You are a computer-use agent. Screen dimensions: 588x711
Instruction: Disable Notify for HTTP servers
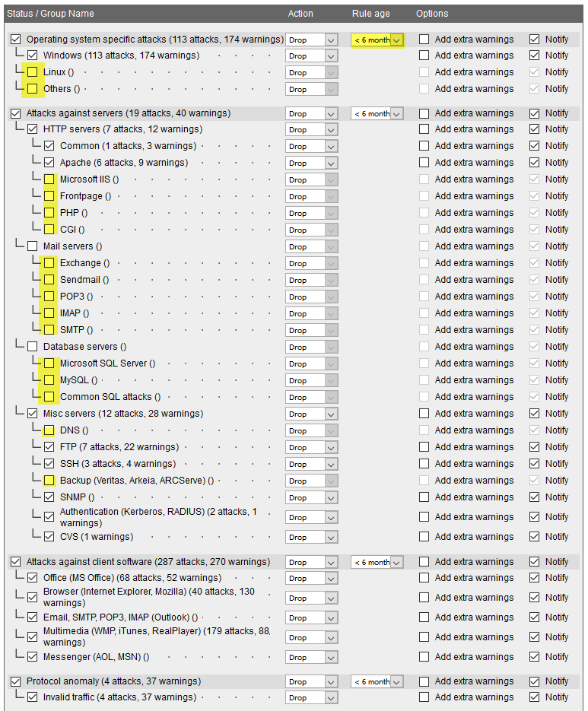(x=535, y=129)
